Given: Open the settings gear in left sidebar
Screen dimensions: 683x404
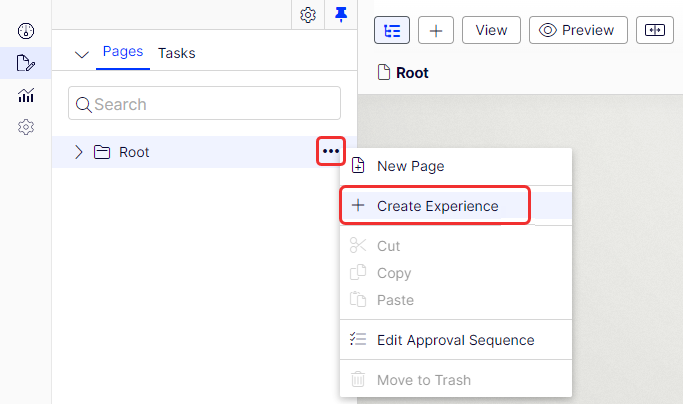Looking at the screenshot, I should pyautogui.click(x=26, y=127).
